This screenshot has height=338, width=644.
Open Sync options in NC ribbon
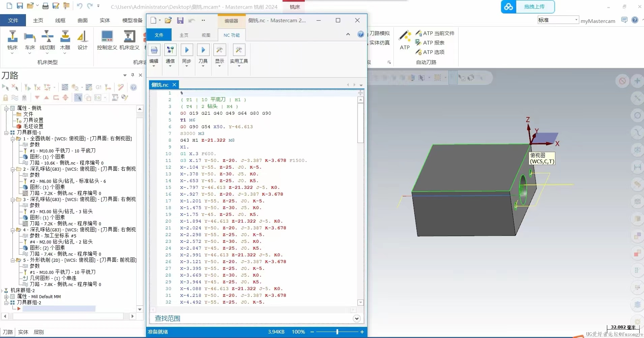pos(186,55)
